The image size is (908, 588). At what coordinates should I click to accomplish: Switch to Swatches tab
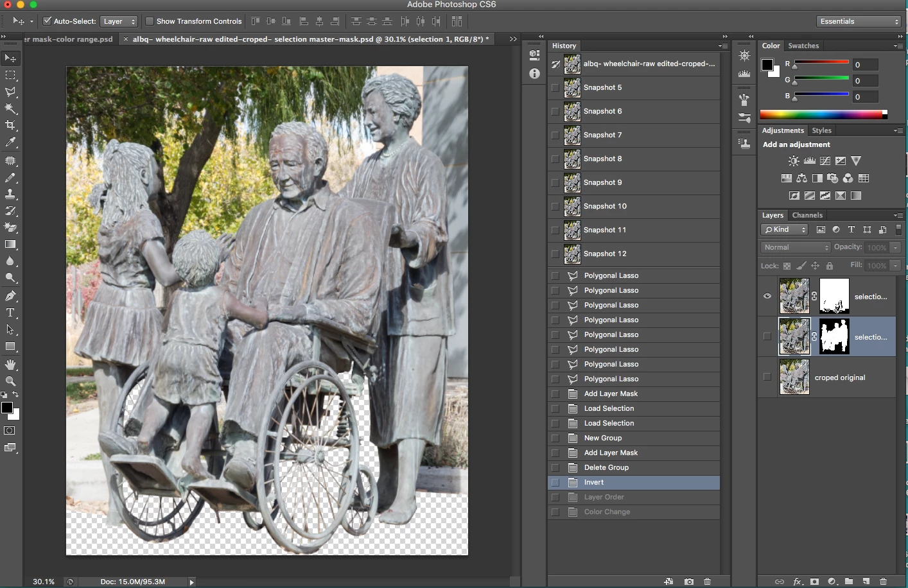click(x=803, y=46)
